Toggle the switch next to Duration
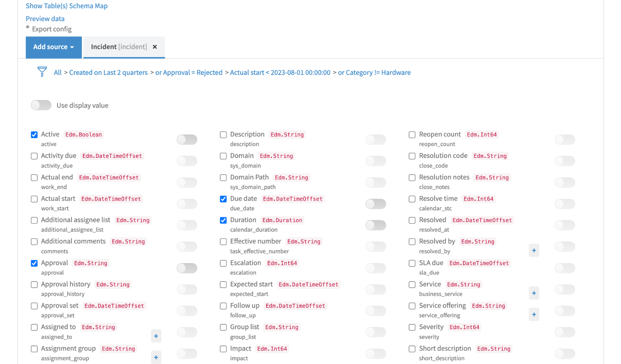This screenshot has width=621, height=364. [375, 225]
